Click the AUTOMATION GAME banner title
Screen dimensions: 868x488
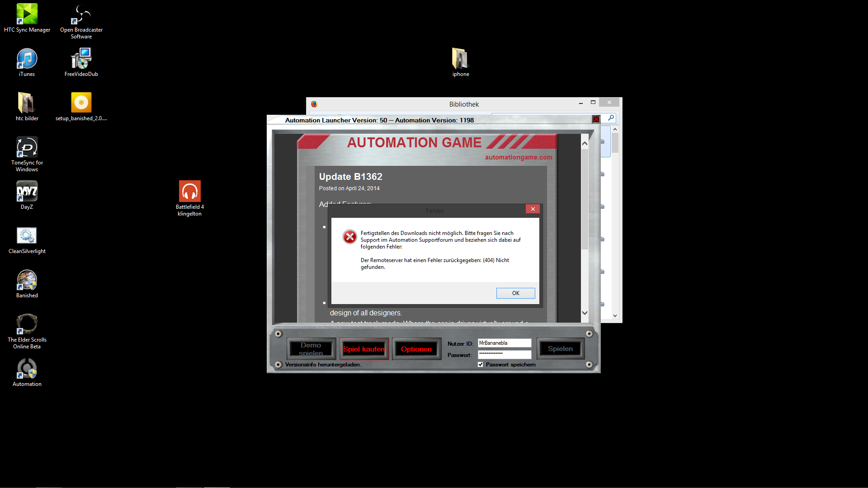pyautogui.click(x=414, y=142)
